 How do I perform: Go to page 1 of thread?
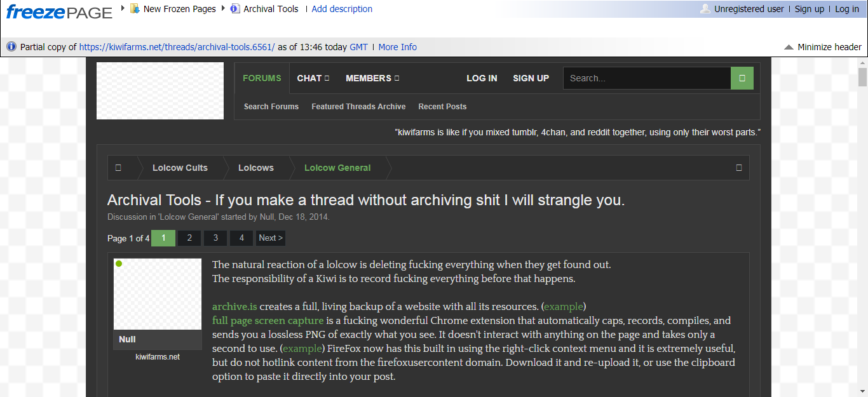pos(163,238)
